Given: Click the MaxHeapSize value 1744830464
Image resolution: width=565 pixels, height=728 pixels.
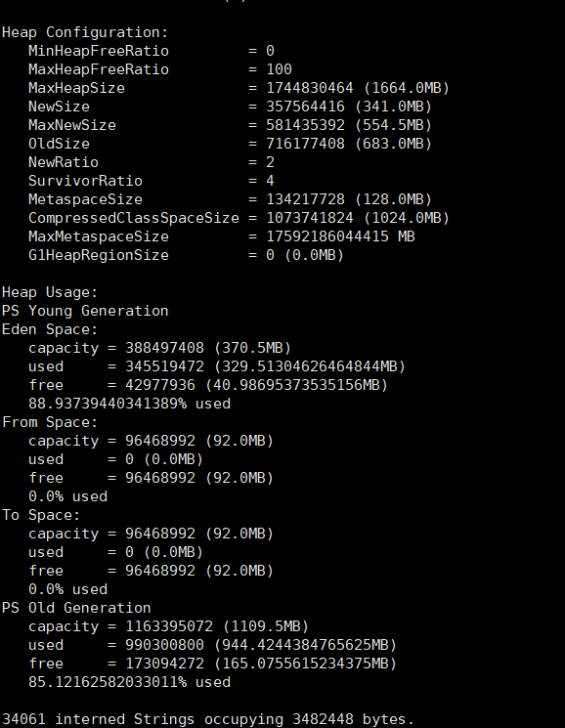Looking at the screenshot, I should [x=310, y=88].
